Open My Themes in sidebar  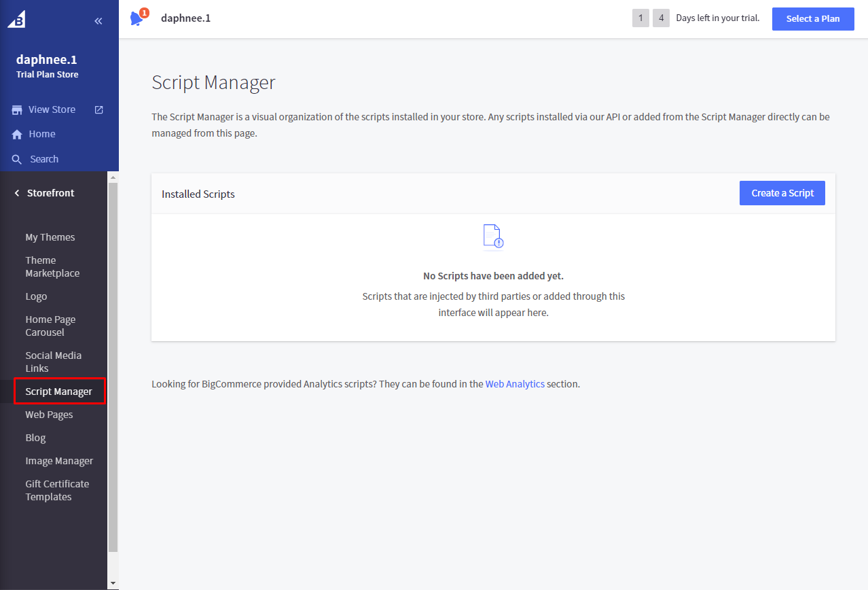[x=50, y=237]
